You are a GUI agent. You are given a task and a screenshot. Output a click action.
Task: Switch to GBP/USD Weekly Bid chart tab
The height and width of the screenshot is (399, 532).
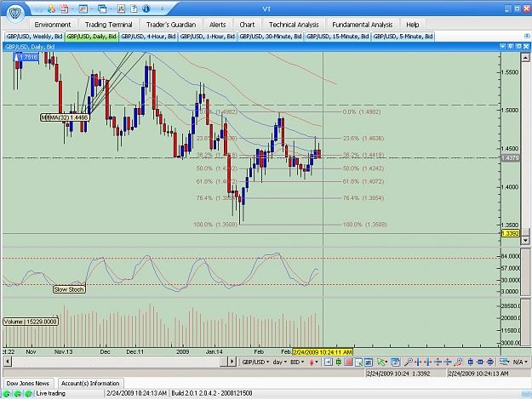click(35, 37)
